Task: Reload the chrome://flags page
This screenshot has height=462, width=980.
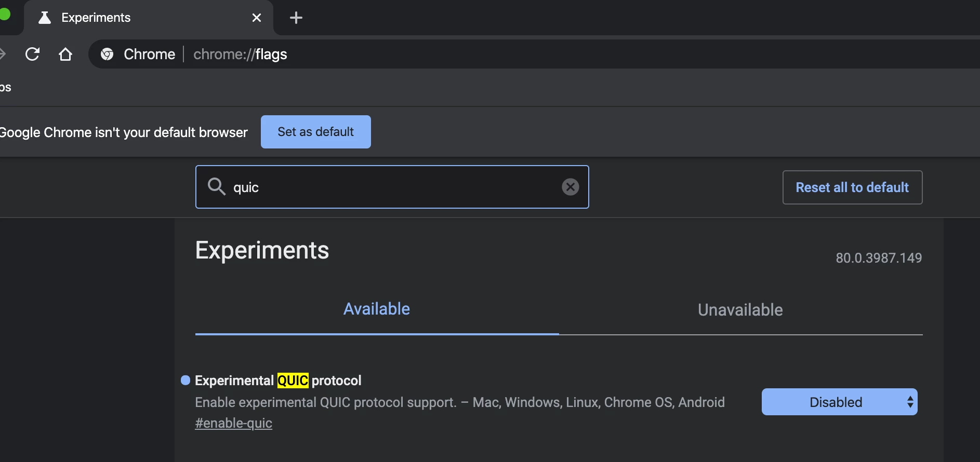Action: (32, 54)
